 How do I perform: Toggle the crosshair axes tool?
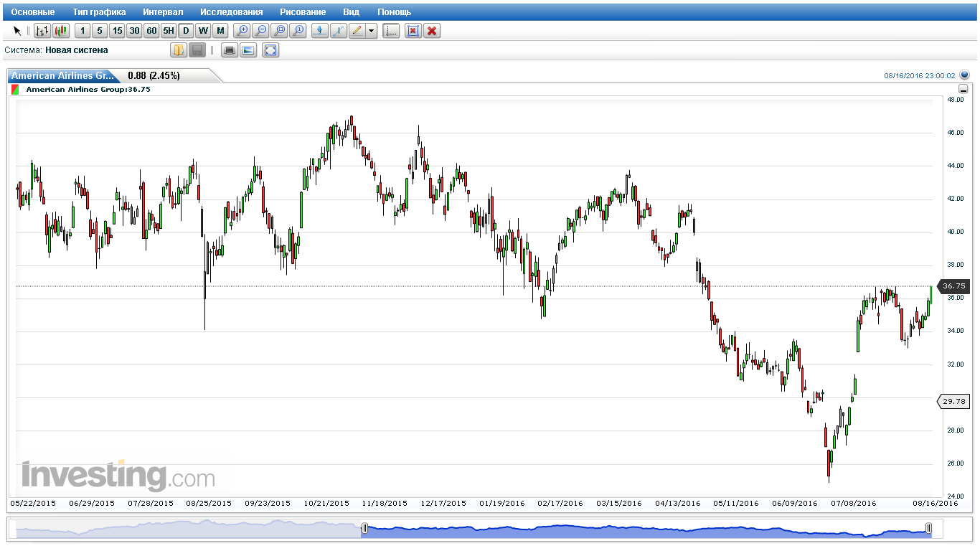391,31
